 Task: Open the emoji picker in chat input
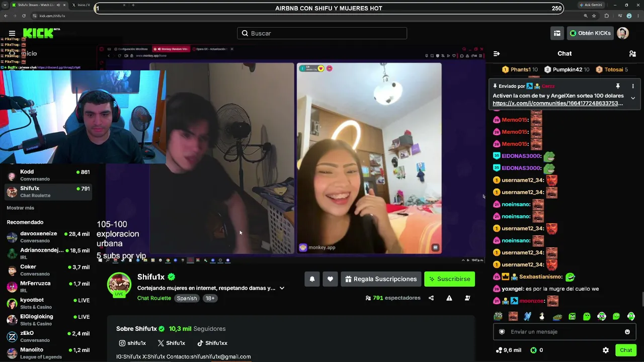(x=627, y=332)
